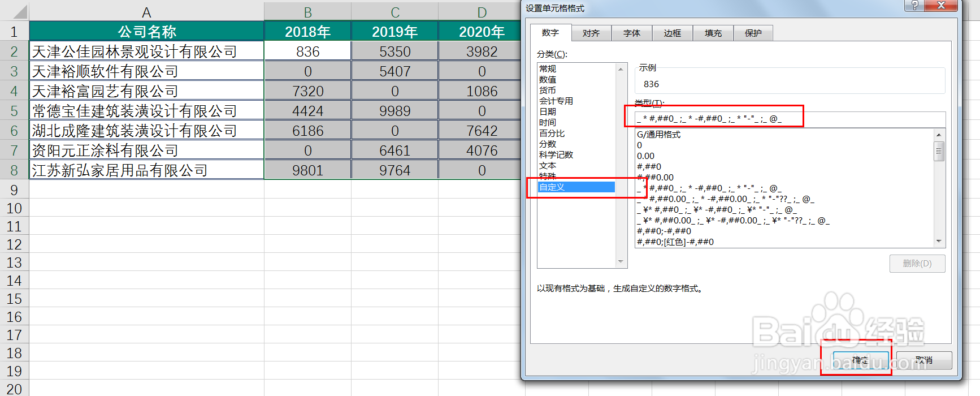The height and width of the screenshot is (396, 980).
Task: Select #,##0;[红色]-#,##0 format entry
Action: 783,242
